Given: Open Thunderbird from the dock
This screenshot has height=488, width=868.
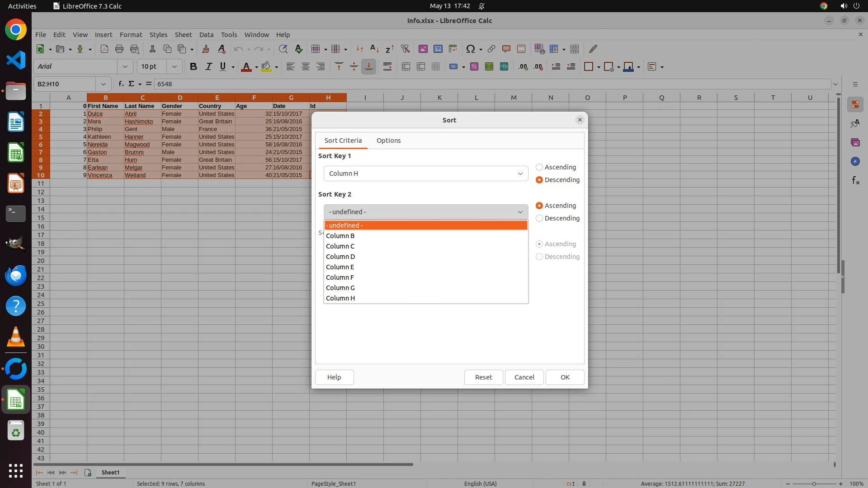Looking at the screenshot, I should point(16,275).
